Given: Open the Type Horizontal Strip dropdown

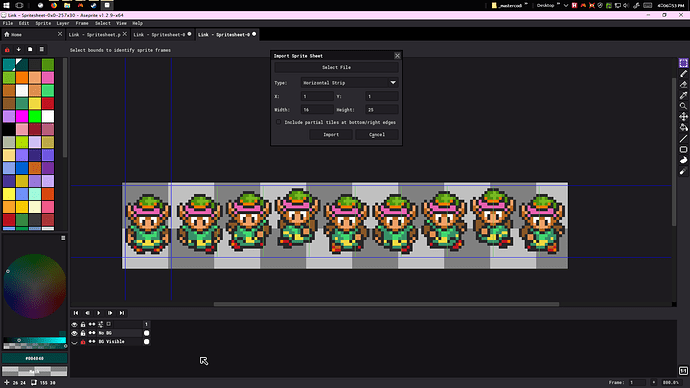Looking at the screenshot, I should point(349,83).
